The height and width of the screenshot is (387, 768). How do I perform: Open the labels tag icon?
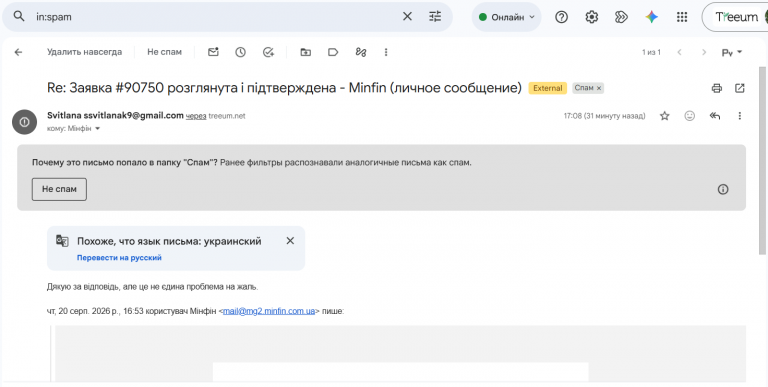[x=333, y=52]
